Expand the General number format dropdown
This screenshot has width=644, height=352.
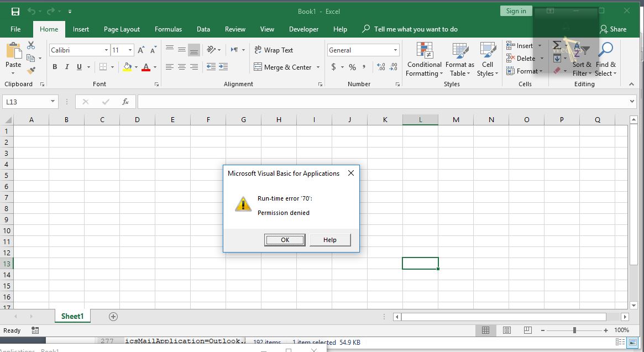tap(395, 50)
